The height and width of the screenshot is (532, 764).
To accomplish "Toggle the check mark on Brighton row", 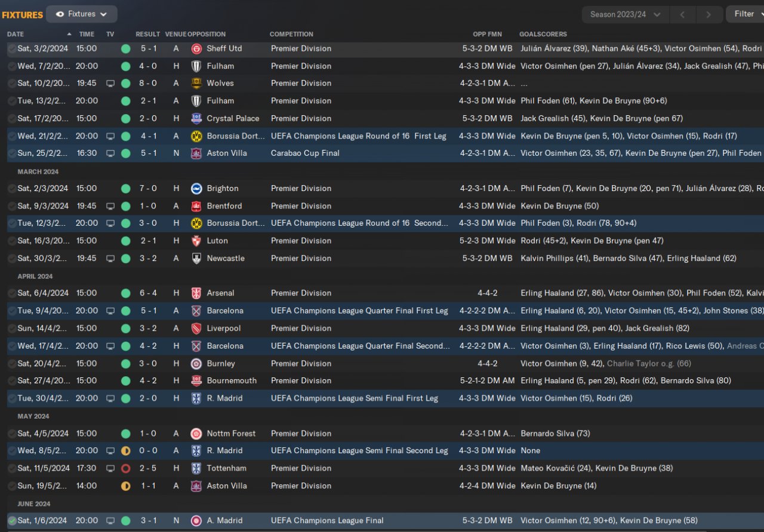I will coord(12,189).
